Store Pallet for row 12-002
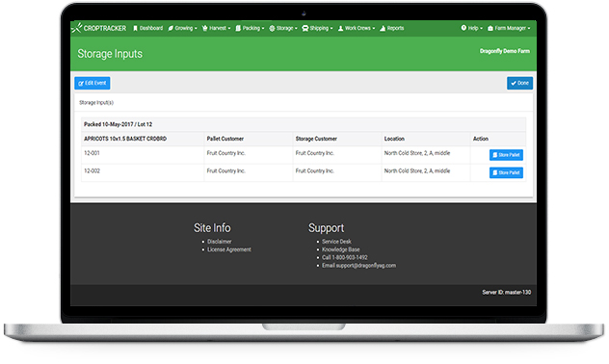609x364 pixels. click(x=506, y=172)
